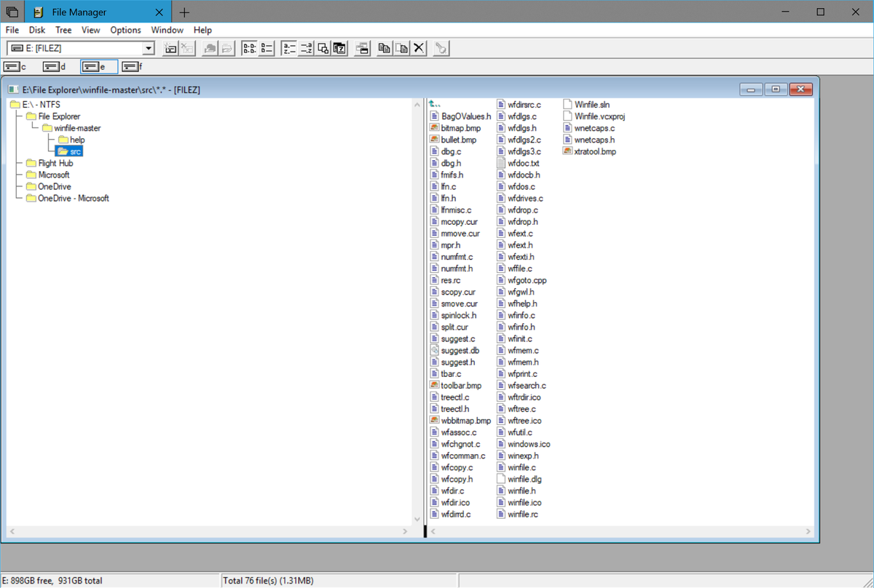Open the Options menu

[125, 30]
